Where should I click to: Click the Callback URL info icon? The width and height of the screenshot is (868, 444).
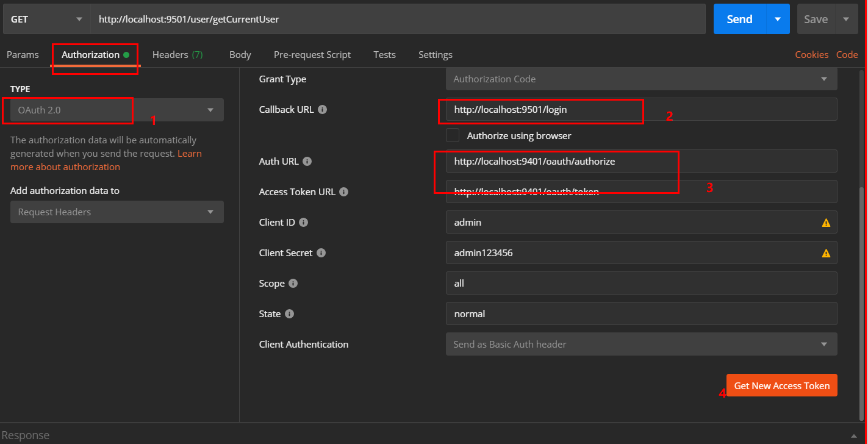pos(323,110)
